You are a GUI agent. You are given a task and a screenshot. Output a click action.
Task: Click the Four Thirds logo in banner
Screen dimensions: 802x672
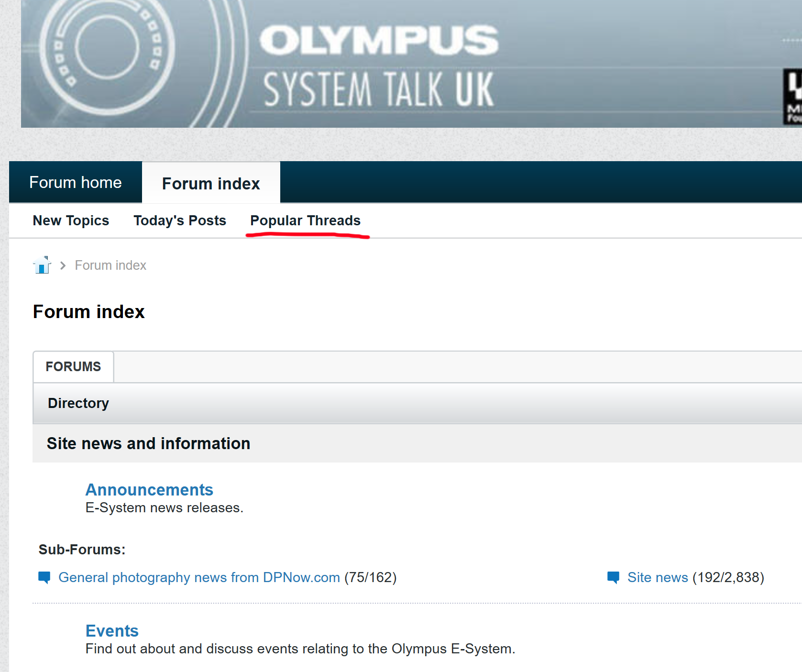(792, 97)
